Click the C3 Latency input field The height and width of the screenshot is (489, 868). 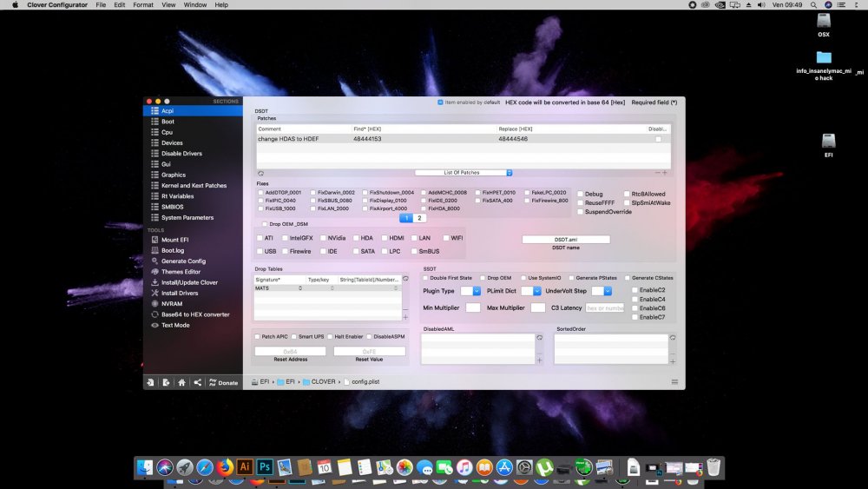coord(604,308)
